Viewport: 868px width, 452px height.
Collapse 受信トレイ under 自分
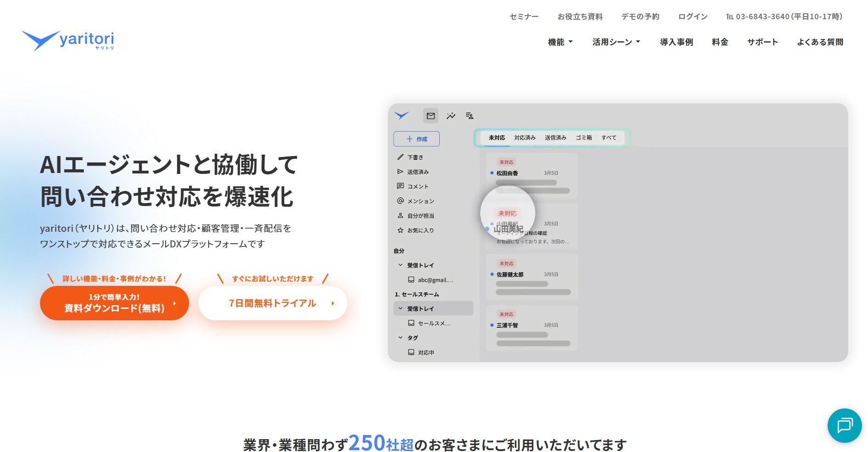coord(400,265)
